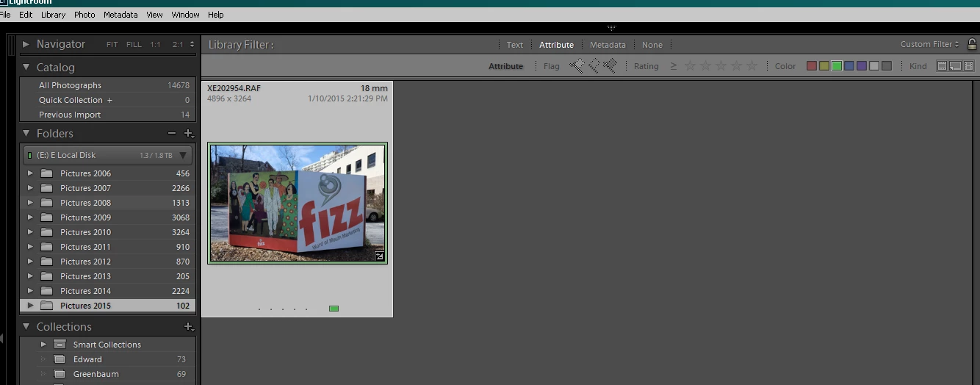Open the Library menu

pos(53,15)
